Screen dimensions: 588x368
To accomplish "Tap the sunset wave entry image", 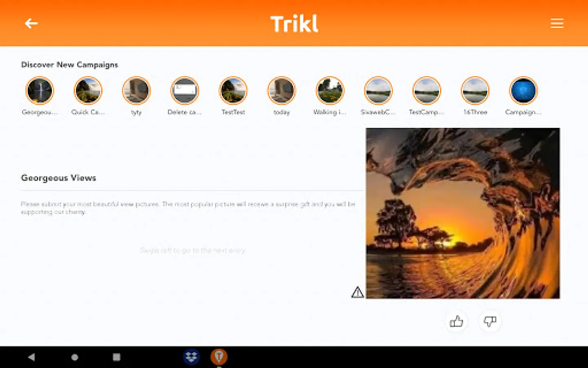I will coord(463,213).
